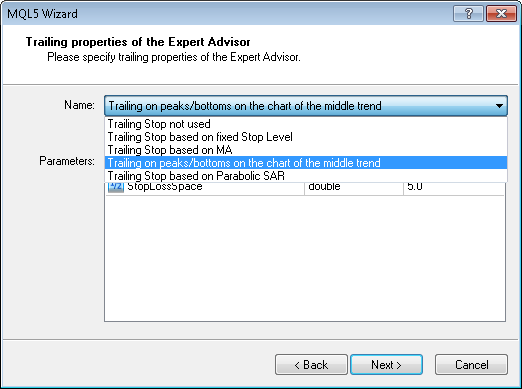Cancel the wizard
The height and width of the screenshot is (389, 522).
(471, 365)
